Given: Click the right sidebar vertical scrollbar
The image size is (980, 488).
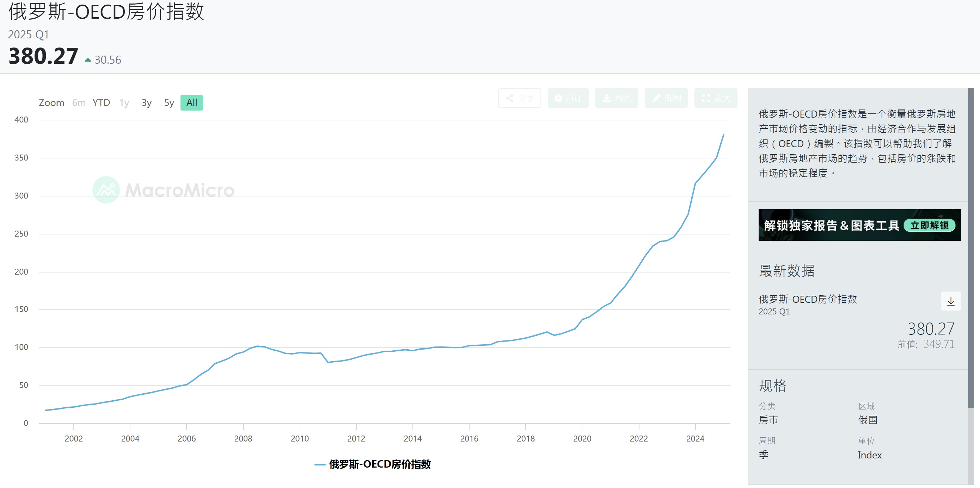Looking at the screenshot, I should [x=970, y=247].
